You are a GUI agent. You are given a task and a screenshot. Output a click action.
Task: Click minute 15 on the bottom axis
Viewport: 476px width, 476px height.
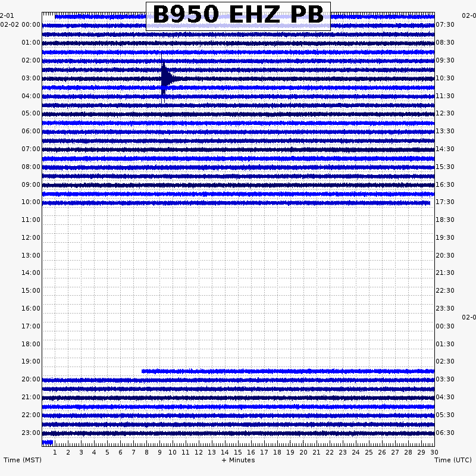point(238,452)
